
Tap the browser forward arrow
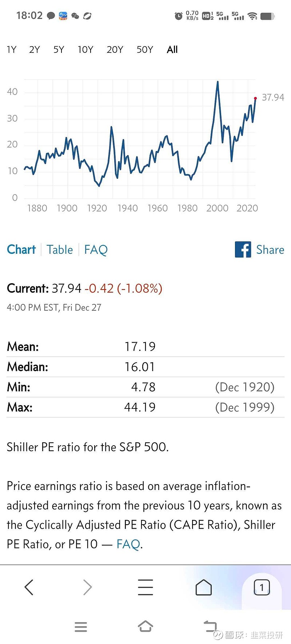pos(87,587)
